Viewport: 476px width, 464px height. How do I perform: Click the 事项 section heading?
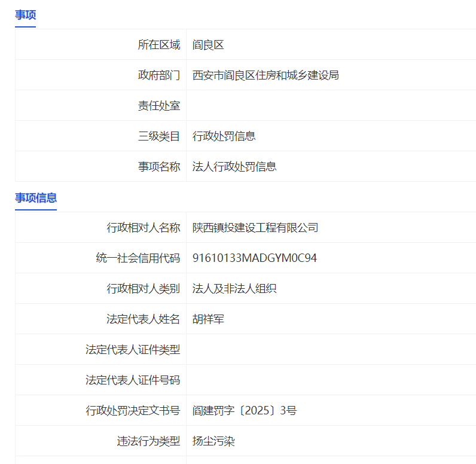click(25, 16)
